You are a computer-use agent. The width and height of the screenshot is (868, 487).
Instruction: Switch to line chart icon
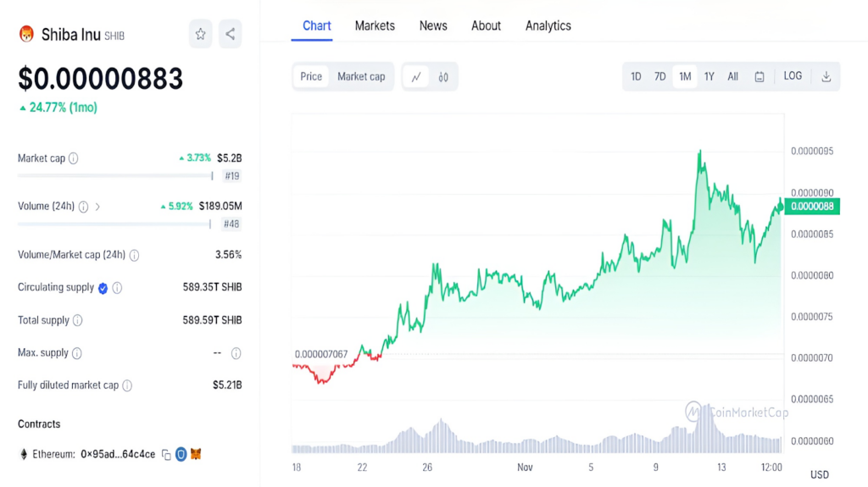(x=416, y=77)
